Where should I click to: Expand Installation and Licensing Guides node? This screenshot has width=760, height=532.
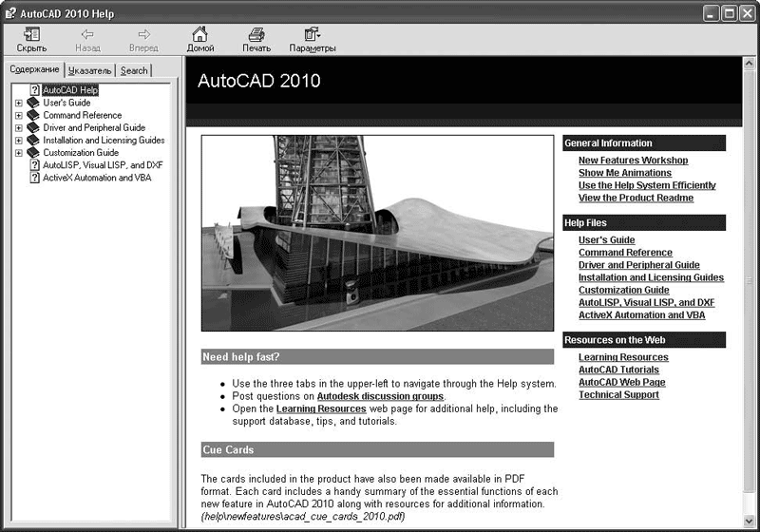(18, 141)
